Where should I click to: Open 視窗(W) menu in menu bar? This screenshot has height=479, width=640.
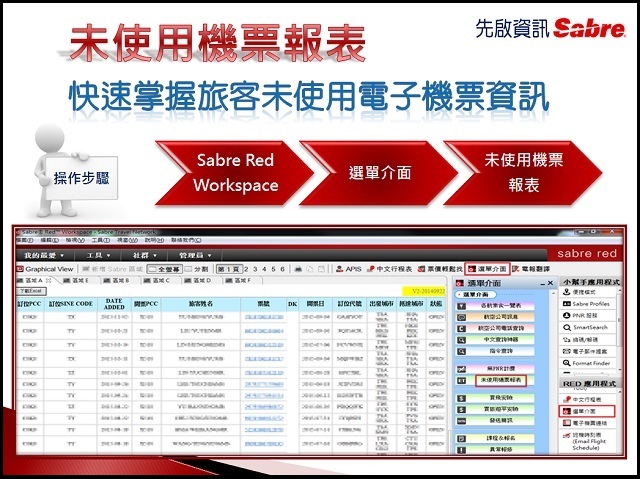tap(127, 240)
